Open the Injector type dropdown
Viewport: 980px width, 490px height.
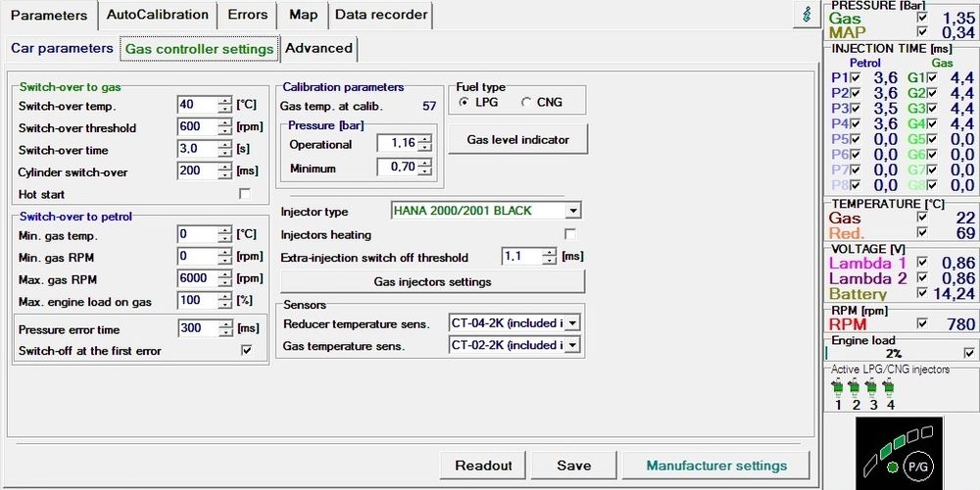[573, 211]
